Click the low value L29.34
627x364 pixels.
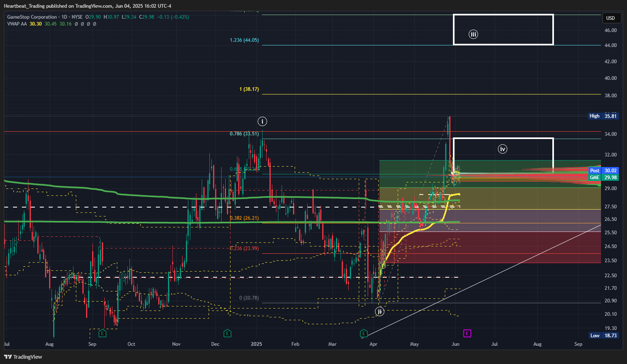[x=129, y=17]
